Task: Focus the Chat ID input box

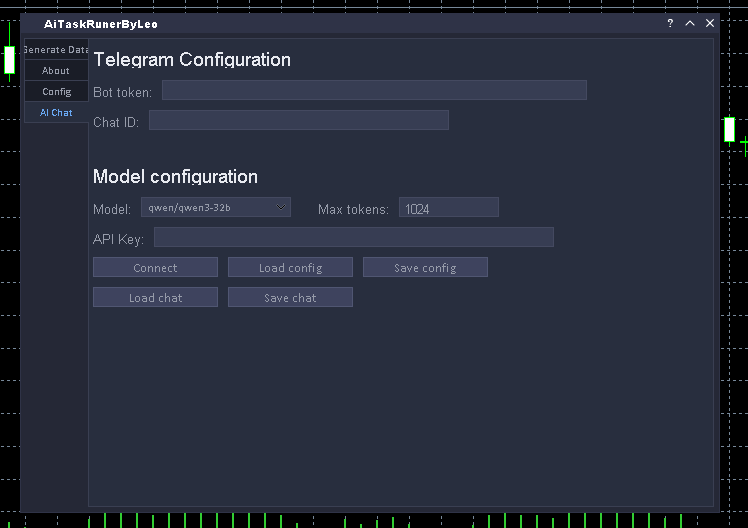Action: click(299, 121)
